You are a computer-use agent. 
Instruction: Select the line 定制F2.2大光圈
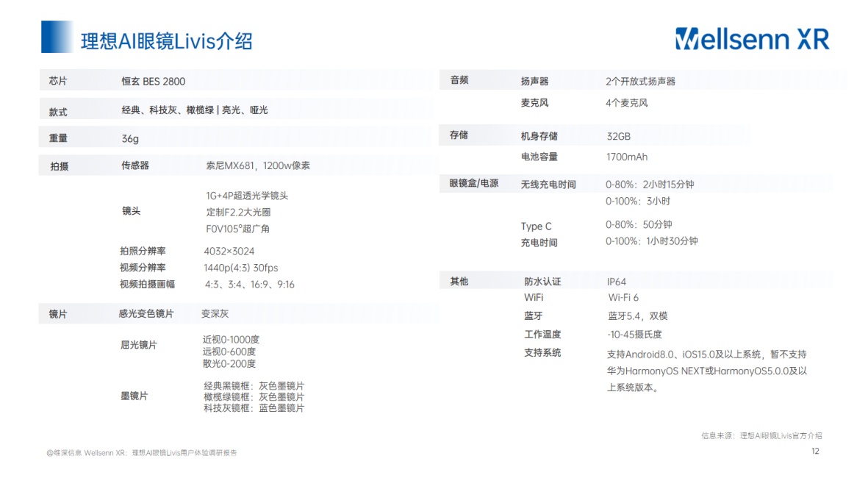(238, 212)
